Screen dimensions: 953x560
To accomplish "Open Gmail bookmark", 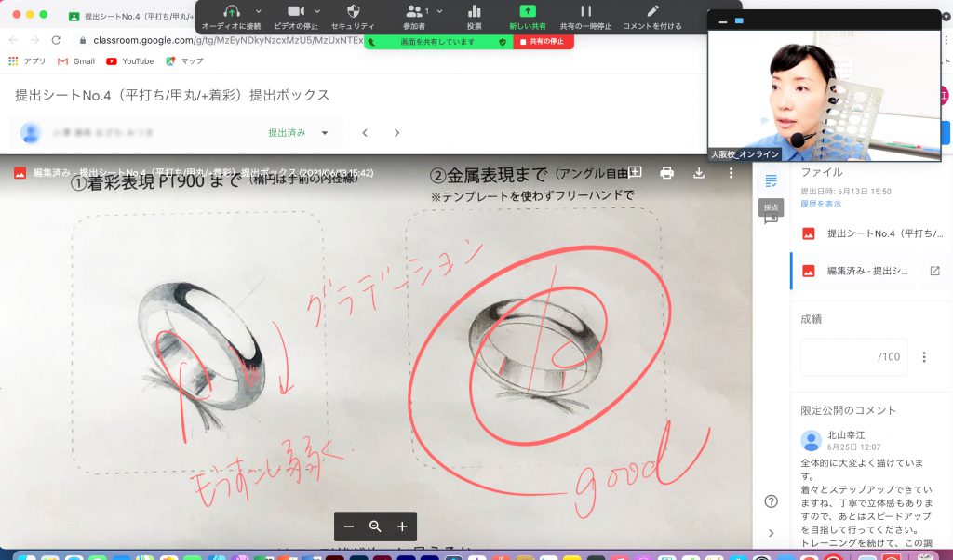I will tap(76, 61).
